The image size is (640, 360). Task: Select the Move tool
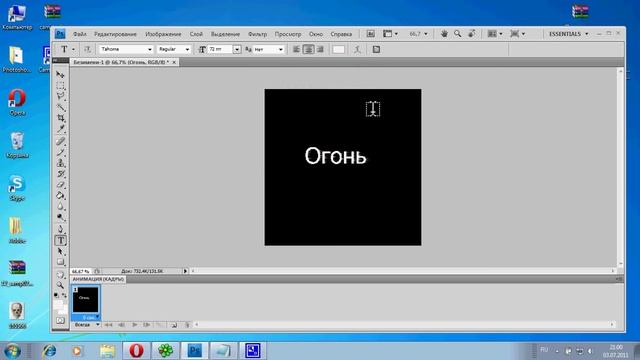[60, 75]
